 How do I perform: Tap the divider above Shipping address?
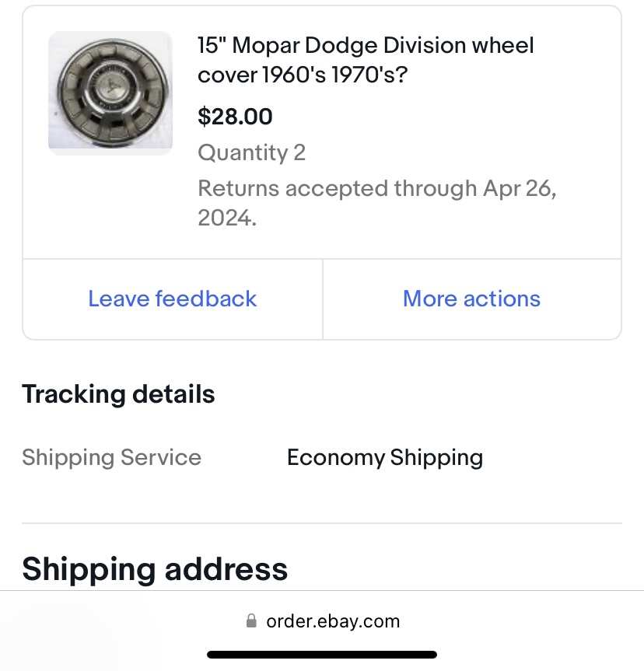[x=322, y=523]
